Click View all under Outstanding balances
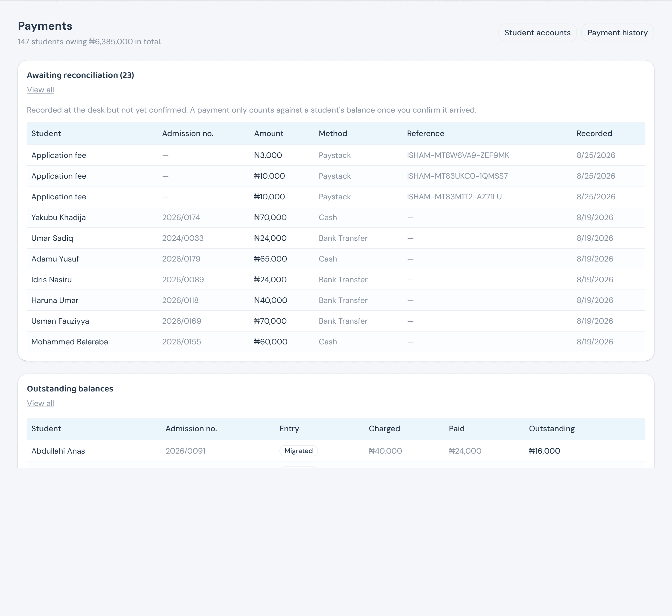 pos(40,403)
